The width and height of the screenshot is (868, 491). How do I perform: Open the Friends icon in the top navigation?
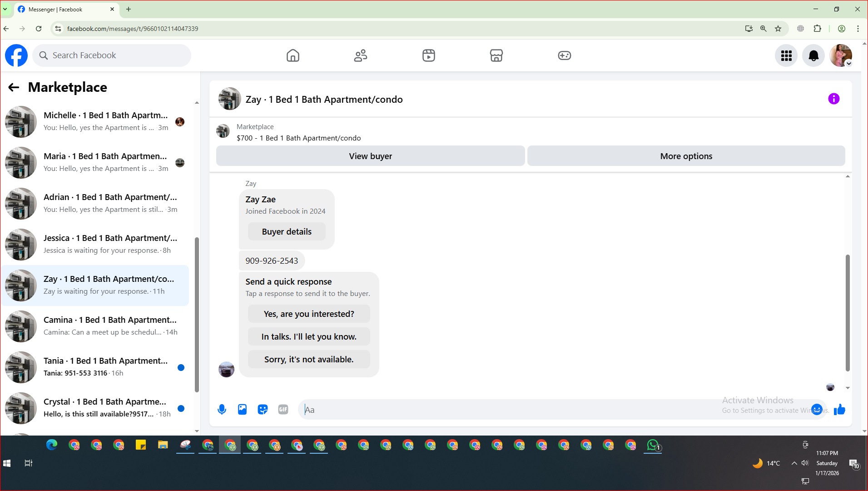361,55
